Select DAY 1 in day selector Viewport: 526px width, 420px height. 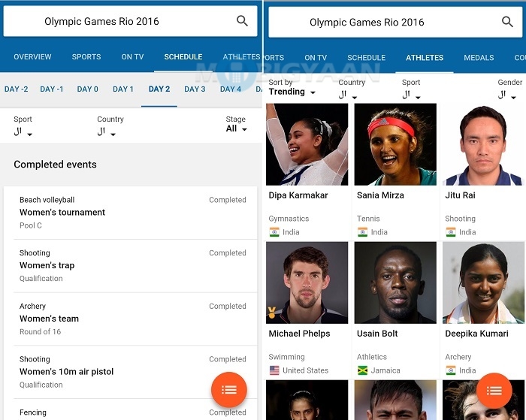123,89
